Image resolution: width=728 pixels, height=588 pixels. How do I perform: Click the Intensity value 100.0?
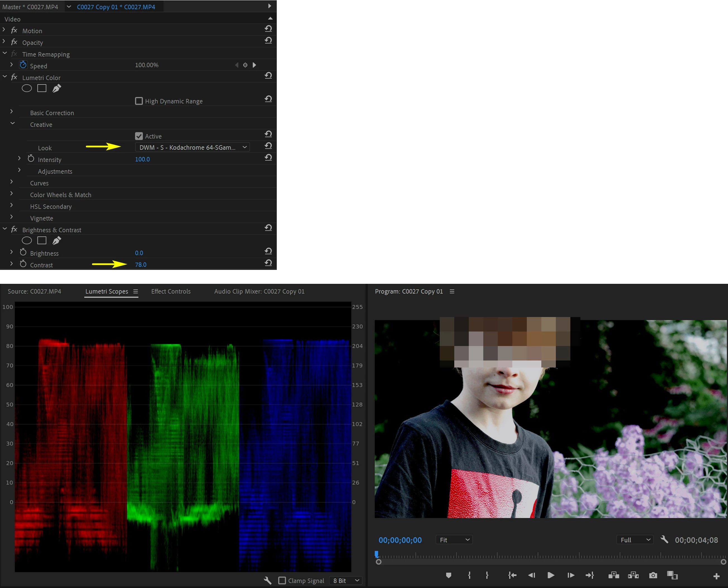click(x=142, y=159)
